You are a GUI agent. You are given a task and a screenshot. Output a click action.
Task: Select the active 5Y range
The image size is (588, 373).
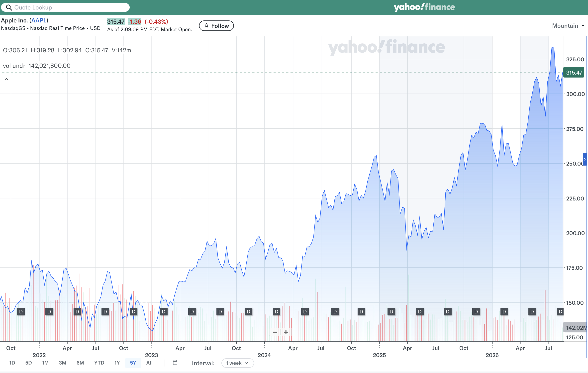pyautogui.click(x=133, y=363)
